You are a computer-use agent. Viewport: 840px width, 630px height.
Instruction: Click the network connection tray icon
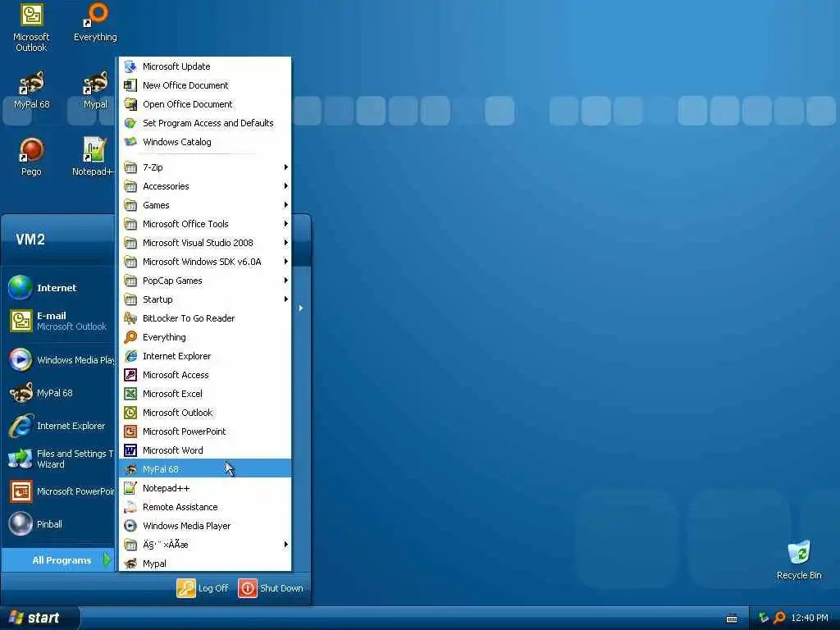[x=764, y=618]
